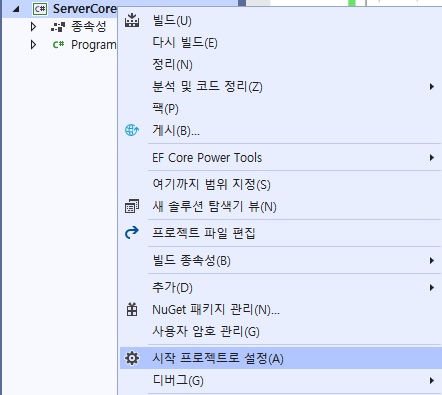Expand the 종속성 tree node
Screen dimensions: 442x395
click(33, 27)
